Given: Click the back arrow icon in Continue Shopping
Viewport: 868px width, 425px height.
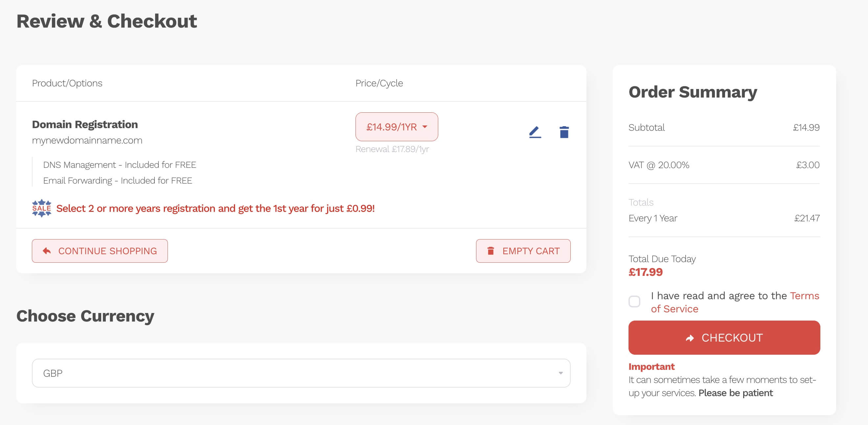Looking at the screenshot, I should pos(47,251).
